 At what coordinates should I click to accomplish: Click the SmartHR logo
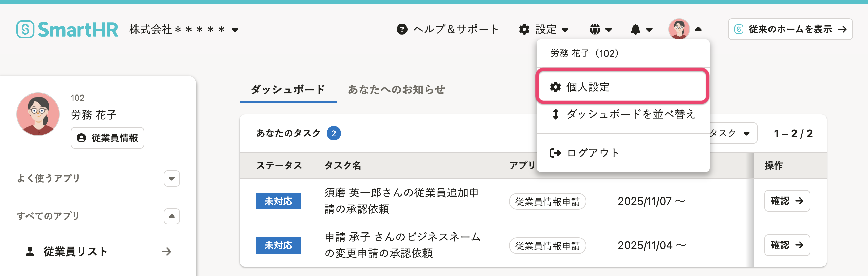(x=67, y=30)
